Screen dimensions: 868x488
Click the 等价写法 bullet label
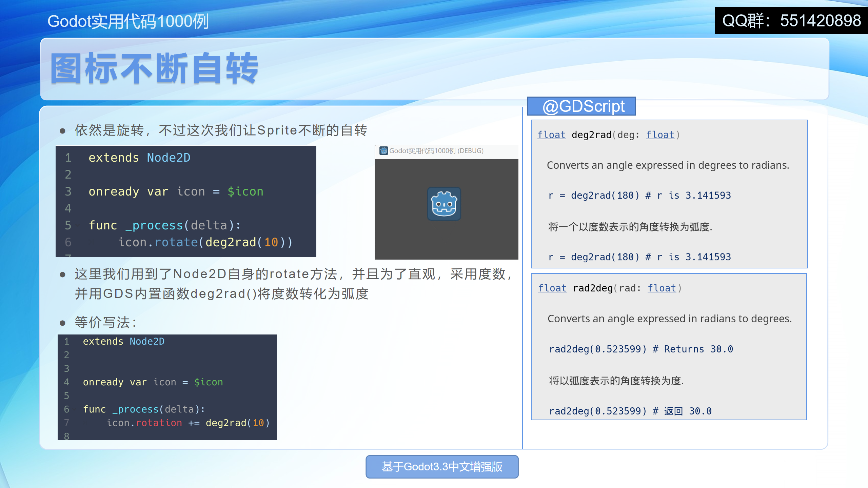pos(106,322)
